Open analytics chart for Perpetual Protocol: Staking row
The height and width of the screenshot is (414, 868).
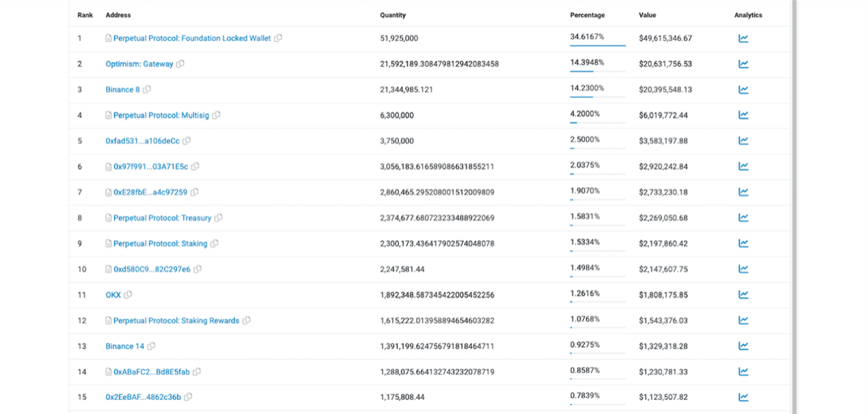click(743, 243)
